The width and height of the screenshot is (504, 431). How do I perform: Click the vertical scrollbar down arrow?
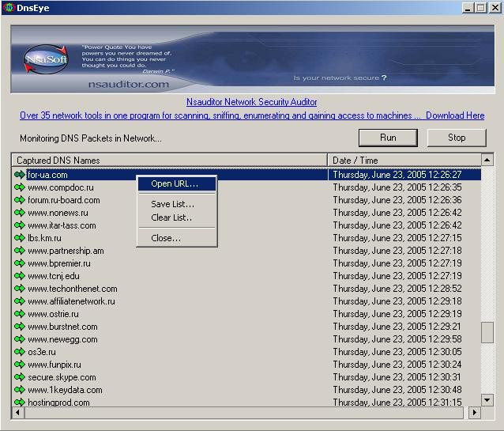(x=487, y=400)
